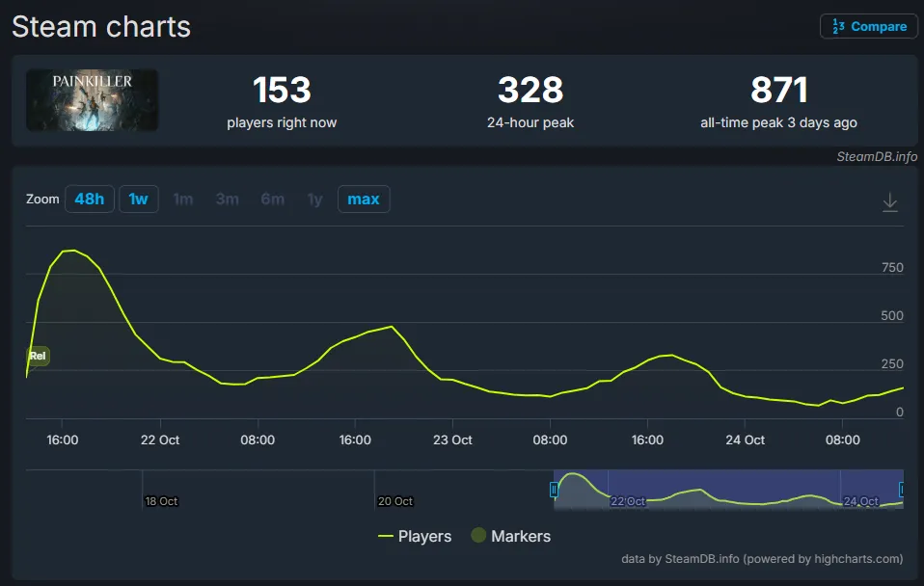Screen dimensions: 924x586
Task: Grab the right navigator range handle
Action: tap(902, 489)
